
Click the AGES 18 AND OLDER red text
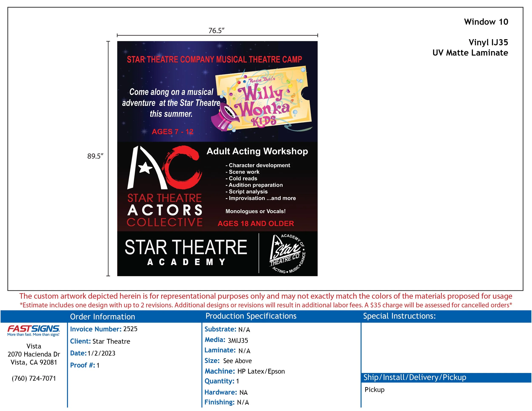(x=256, y=223)
